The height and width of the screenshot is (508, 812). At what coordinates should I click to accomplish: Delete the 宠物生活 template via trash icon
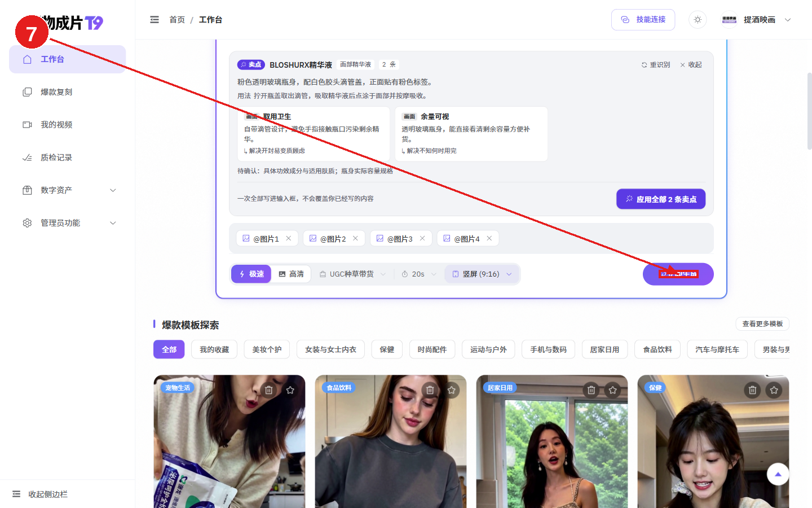[269, 390]
